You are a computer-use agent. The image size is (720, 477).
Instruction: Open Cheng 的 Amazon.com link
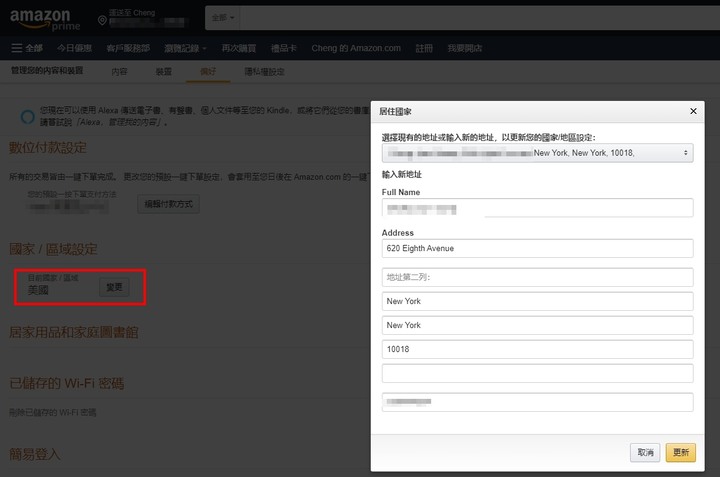pos(356,48)
